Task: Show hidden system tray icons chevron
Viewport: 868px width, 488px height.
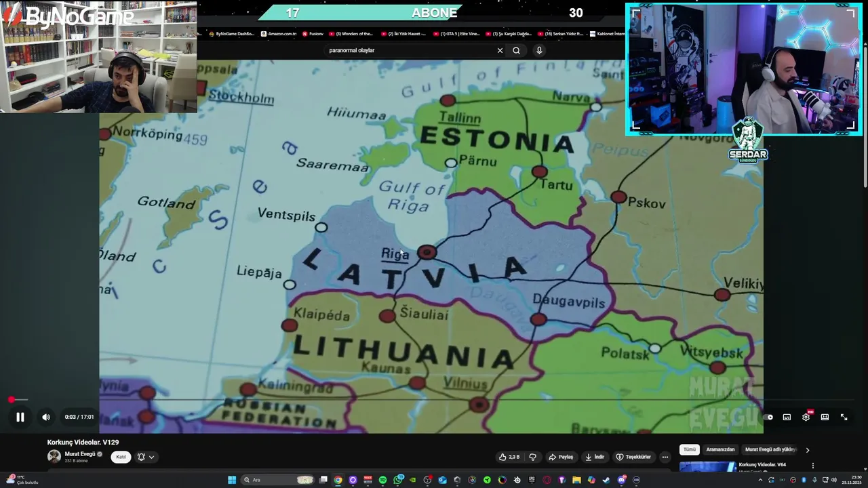Action: pos(760,480)
